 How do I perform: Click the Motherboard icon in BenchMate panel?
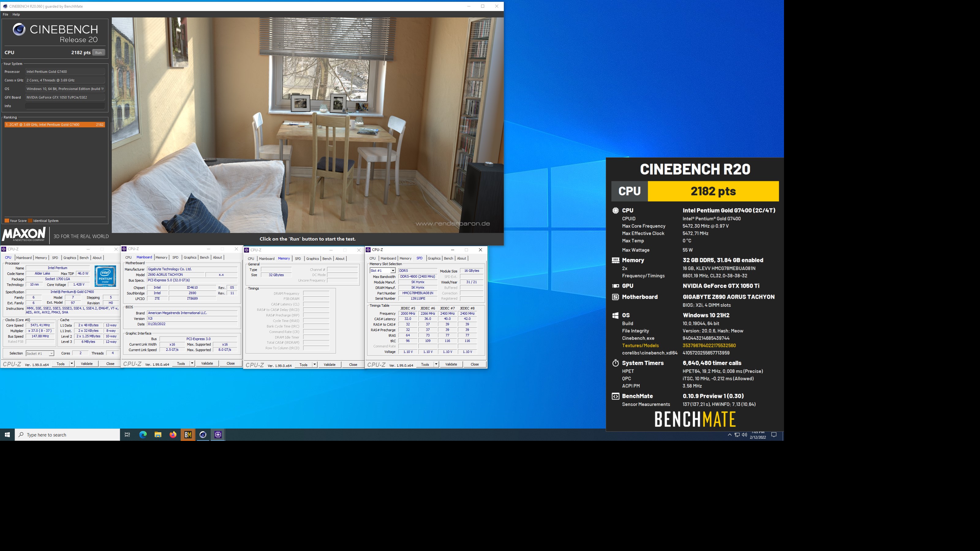click(x=615, y=297)
